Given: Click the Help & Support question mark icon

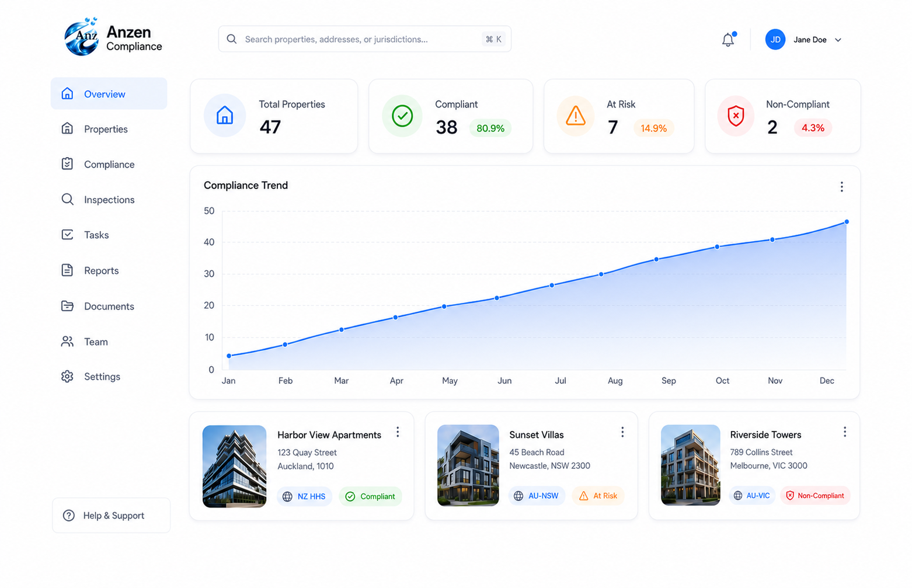Looking at the screenshot, I should click(x=69, y=516).
